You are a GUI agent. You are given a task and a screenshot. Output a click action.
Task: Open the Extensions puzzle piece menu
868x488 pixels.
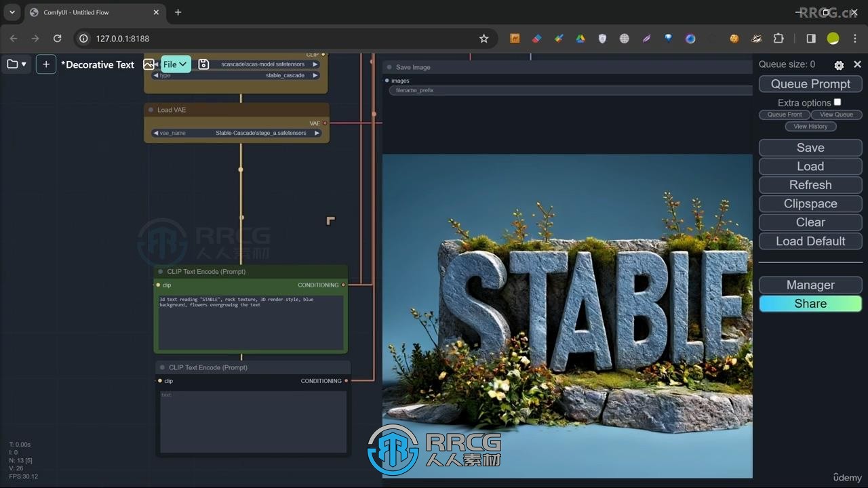778,39
